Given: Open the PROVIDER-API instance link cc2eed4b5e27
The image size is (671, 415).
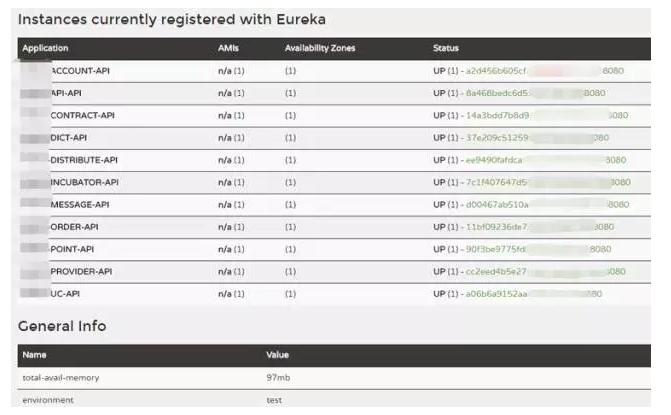Looking at the screenshot, I should tap(546, 271).
